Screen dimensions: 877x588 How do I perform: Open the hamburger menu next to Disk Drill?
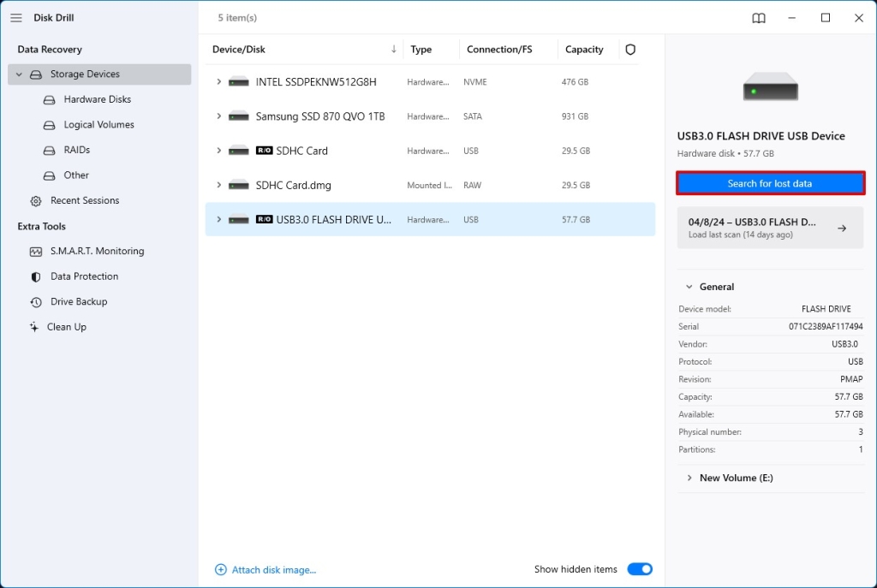(x=15, y=17)
